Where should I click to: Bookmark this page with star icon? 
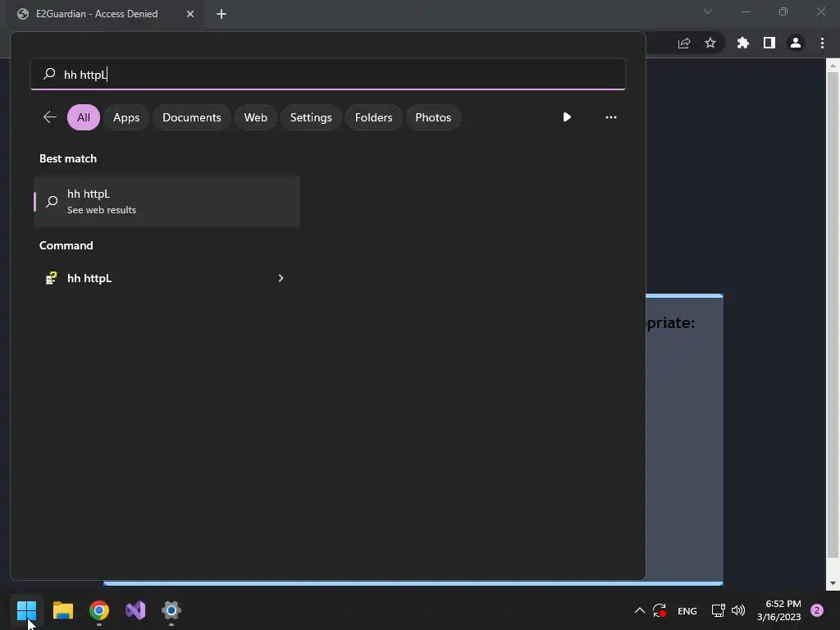coord(710,43)
